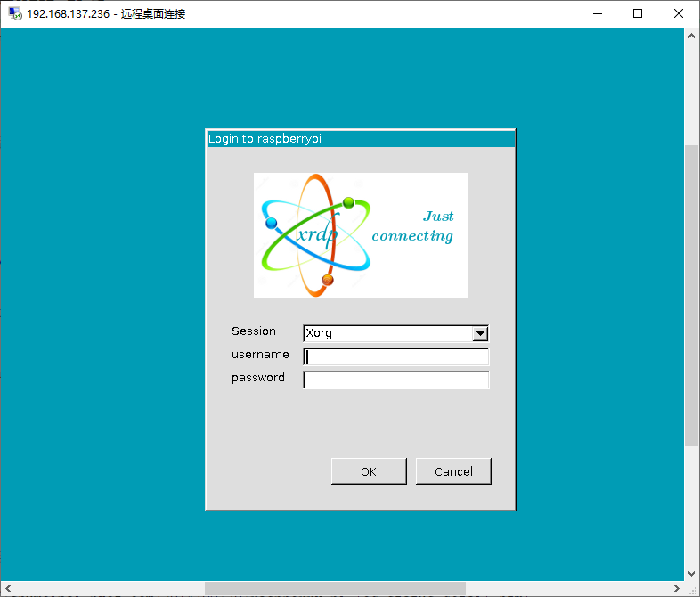Click the vertical scrollbar down arrow
Viewport: 700px width, 597px height.
pyautogui.click(x=691, y=574)
